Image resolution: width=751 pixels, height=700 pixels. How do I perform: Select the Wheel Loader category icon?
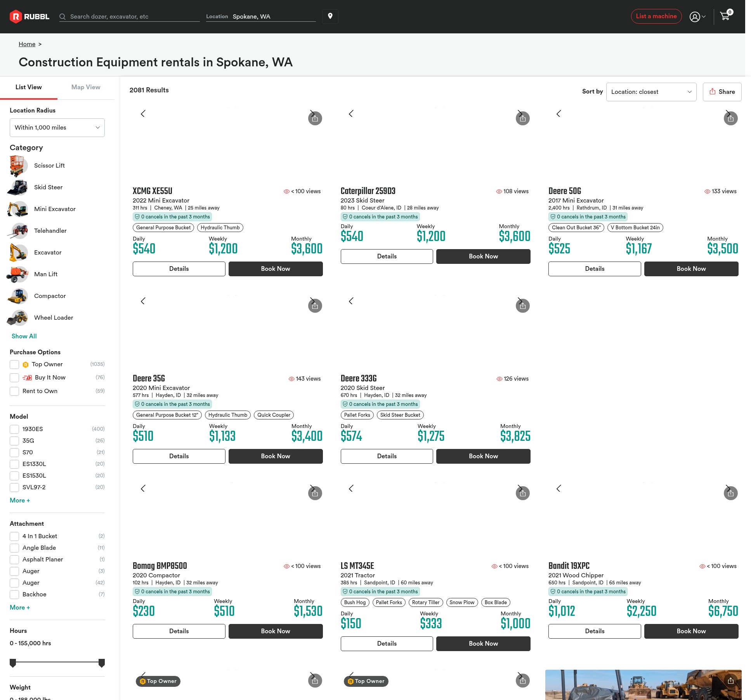(x=17, y=318)
